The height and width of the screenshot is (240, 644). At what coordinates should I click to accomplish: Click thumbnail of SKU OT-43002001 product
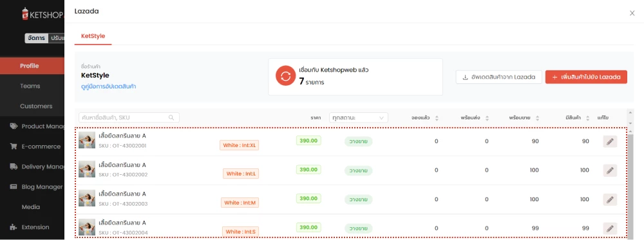click(87, 141)
